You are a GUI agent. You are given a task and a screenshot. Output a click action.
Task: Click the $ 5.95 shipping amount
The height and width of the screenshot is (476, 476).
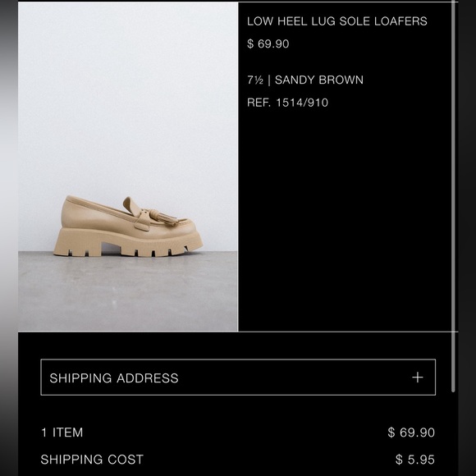pos(415,460)
